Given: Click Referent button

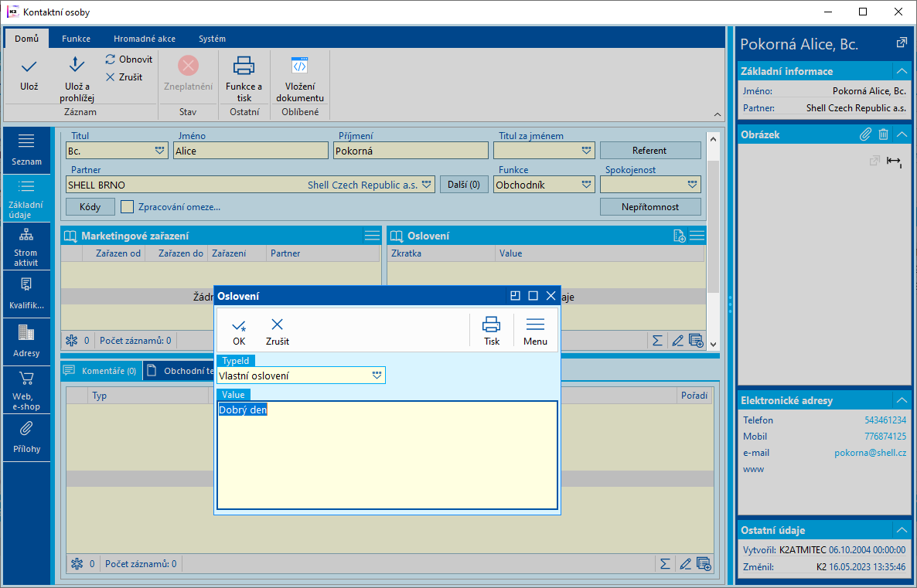Looking at the screenshot, I should (x=650, y=150).
